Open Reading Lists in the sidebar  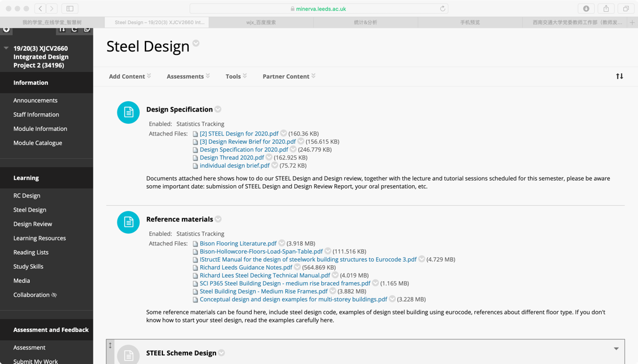[31, 252]
